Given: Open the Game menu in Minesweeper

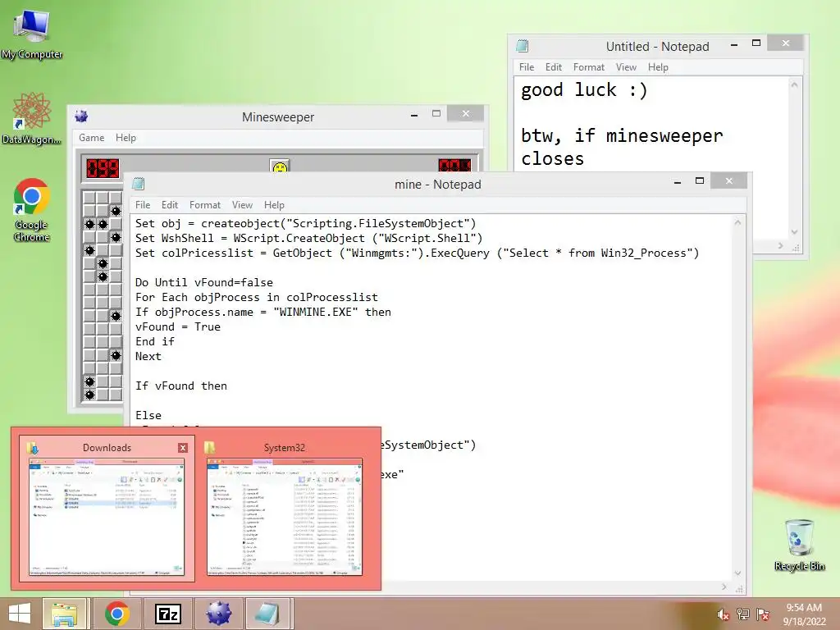Looking at the screenshot, I should [92, 138].
